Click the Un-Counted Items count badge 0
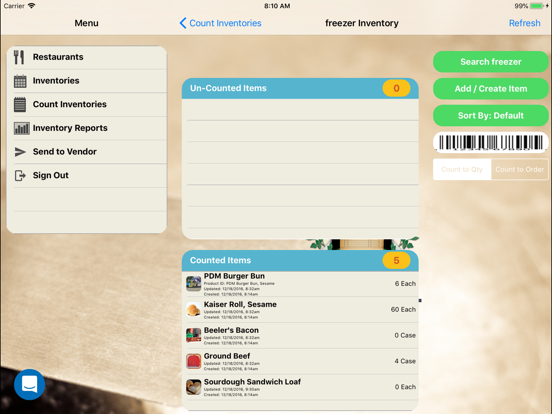Screen dimensions: 552x414 [x=396, y=88]
